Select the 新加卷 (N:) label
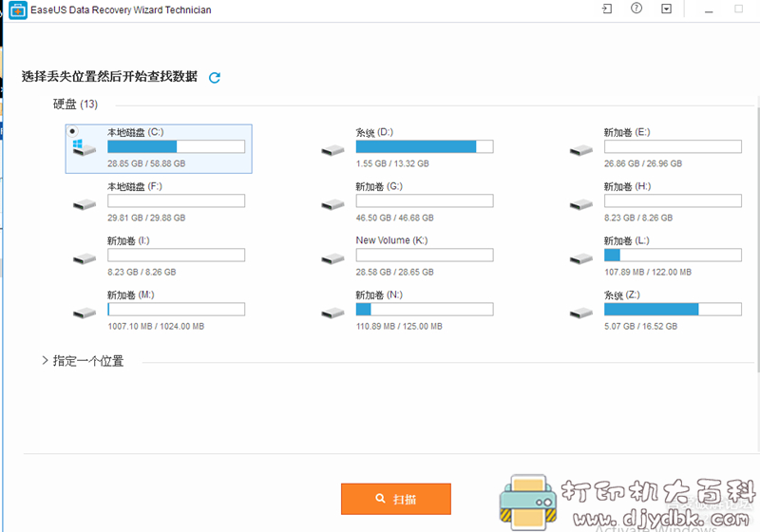The width and height of the screenshot is (760, 532). 379,295
